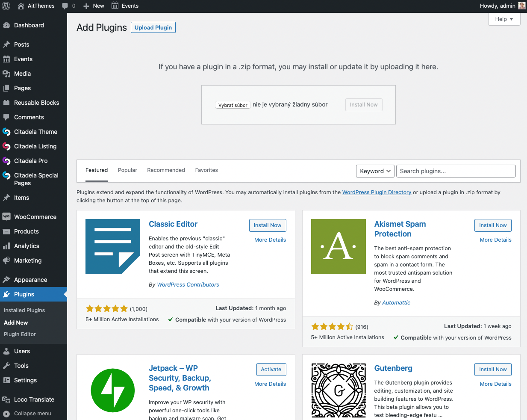
Task: Open the Gutenberg plugin logo thumbnail
Action: pos(339,390)
